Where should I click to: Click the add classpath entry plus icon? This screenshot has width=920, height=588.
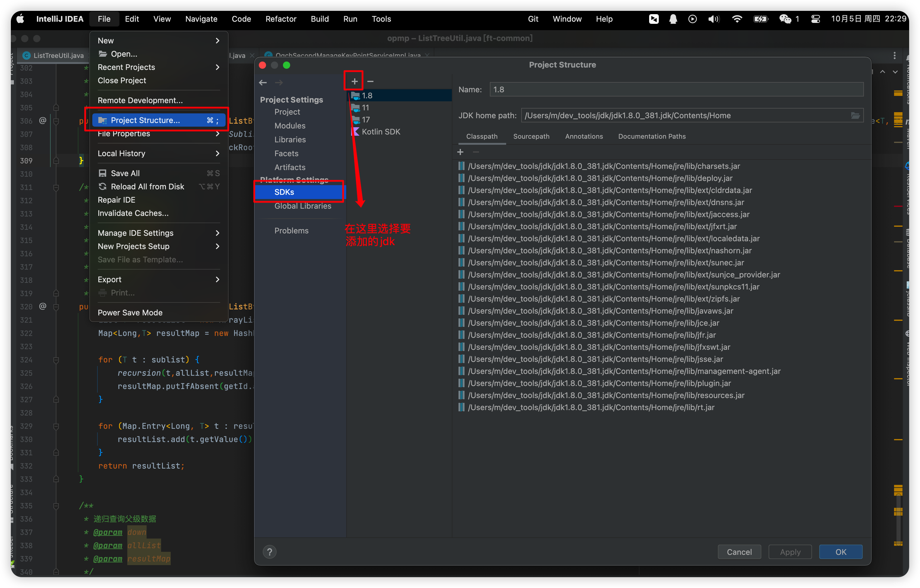click(460, 152)
